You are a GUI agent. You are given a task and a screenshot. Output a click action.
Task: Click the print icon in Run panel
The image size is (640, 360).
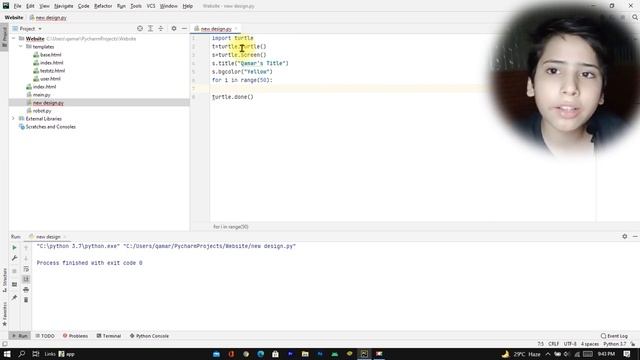coord(26,289)
